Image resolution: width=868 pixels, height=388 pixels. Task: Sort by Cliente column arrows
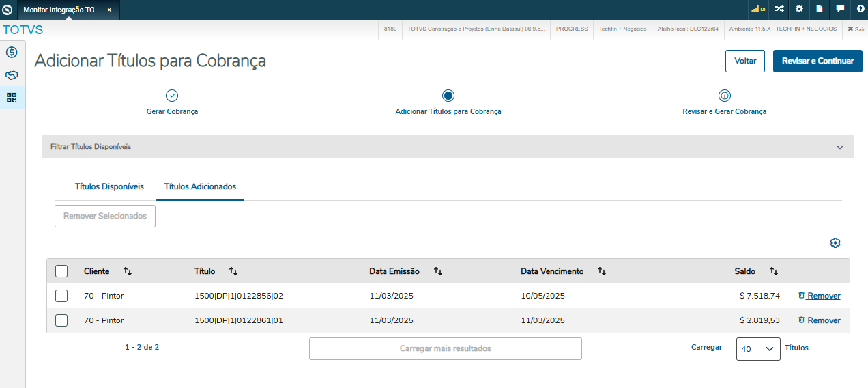point(128,271)
